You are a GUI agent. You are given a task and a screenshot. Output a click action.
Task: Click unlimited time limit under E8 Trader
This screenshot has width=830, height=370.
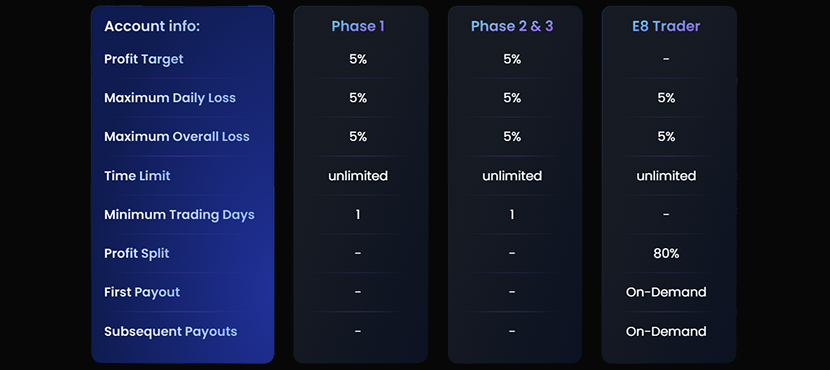tap(666, 176)
